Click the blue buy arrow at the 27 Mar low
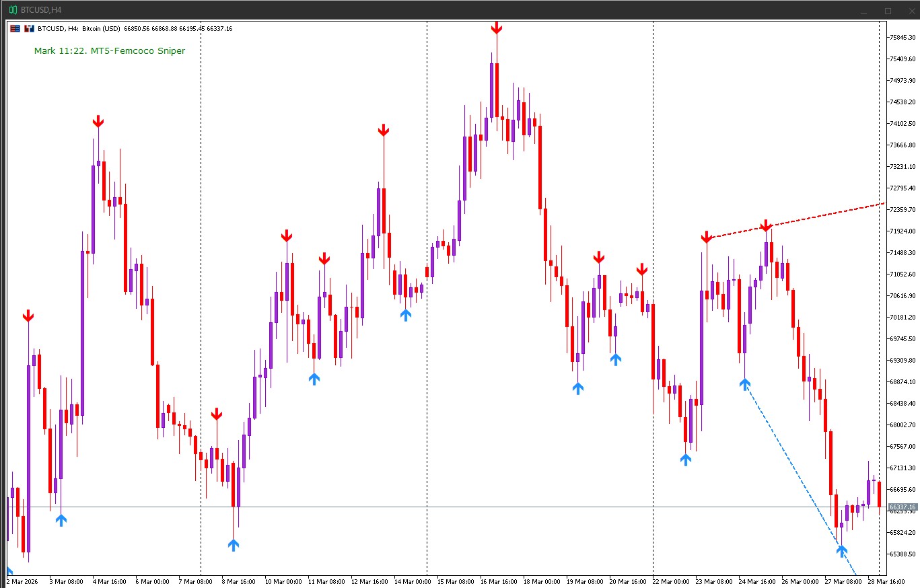This screenshot has width=920, height=588. 843,552
